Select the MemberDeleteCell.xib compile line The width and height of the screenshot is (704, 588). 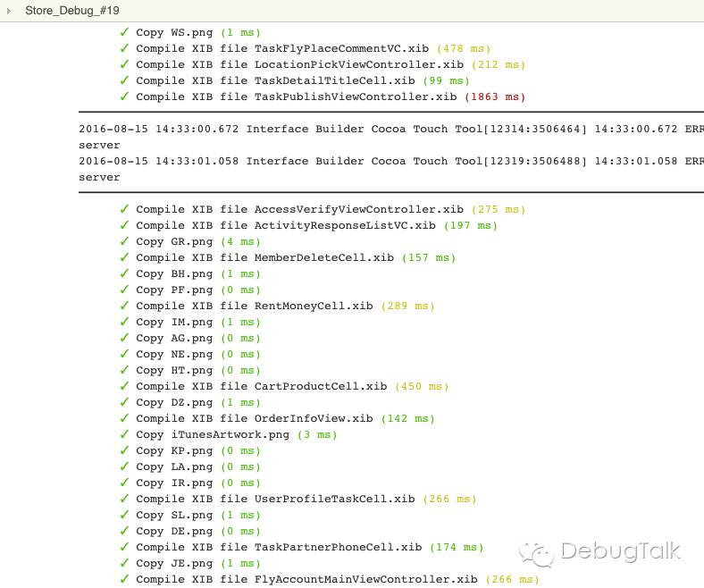pyautogui.click(x=288, y=258)
